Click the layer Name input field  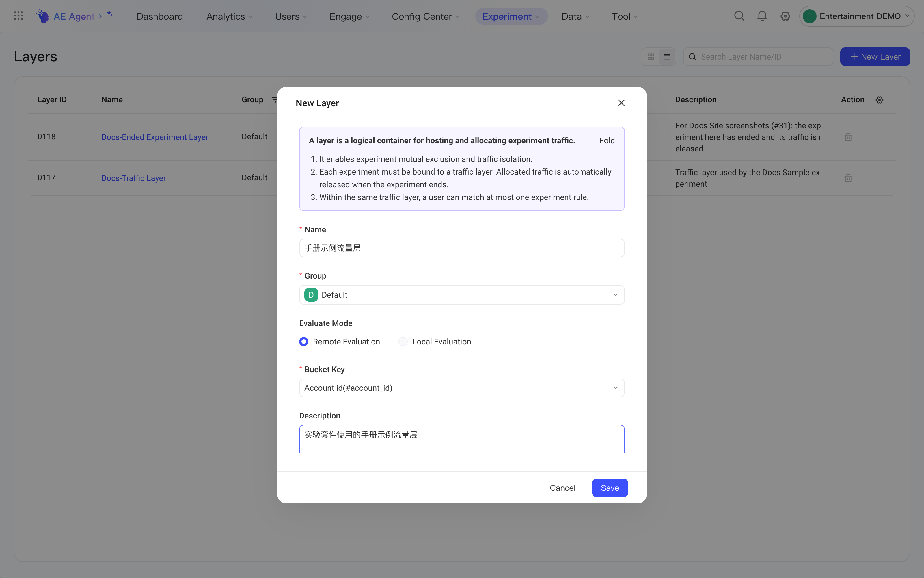point(462,248)
